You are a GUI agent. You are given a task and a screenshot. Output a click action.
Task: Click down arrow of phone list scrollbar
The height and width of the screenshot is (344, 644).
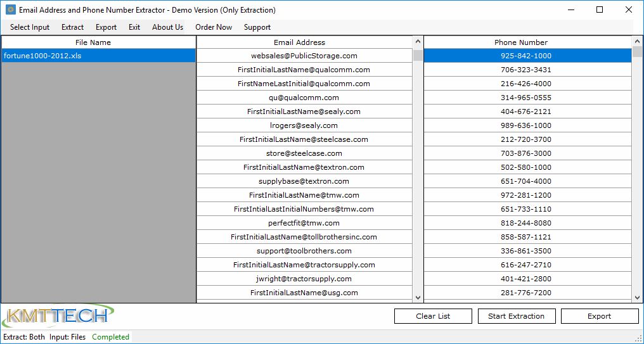tap(637, 297)
